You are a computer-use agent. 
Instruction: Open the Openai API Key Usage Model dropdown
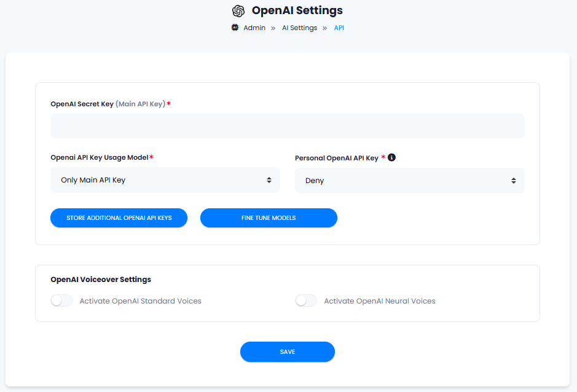tap(165, 180)
